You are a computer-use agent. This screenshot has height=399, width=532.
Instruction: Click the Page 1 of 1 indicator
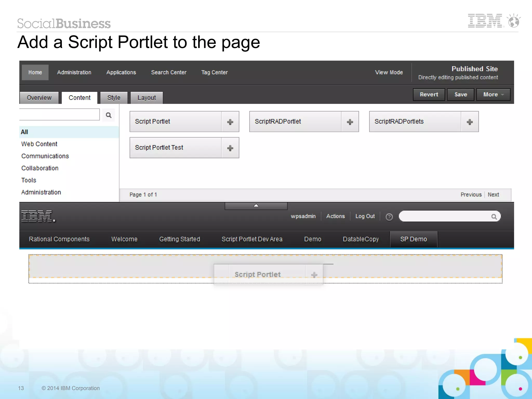click(143, 194)
